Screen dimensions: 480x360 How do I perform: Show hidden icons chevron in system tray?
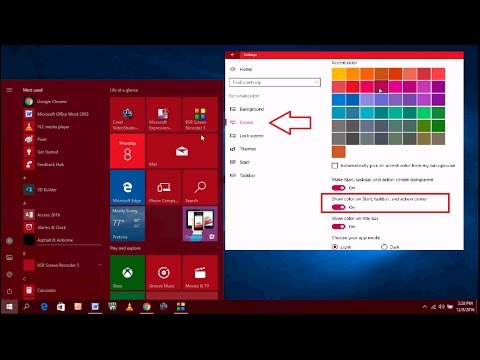click(424, 307)
